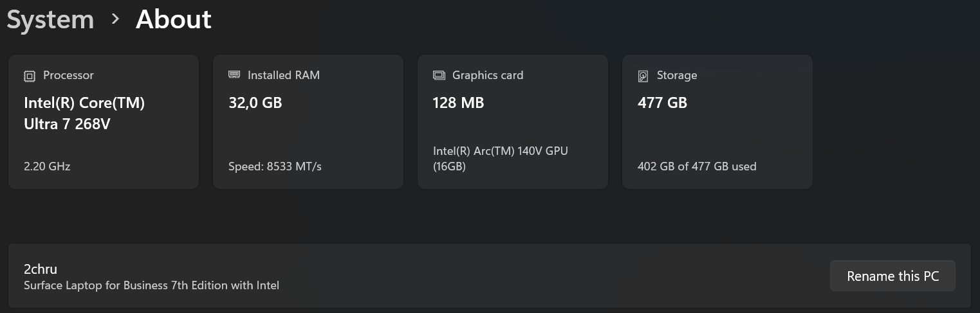This screenshot has height=313, width=980.
Task: Click the Installed RAM memory icon
Action: coord(234,75)
